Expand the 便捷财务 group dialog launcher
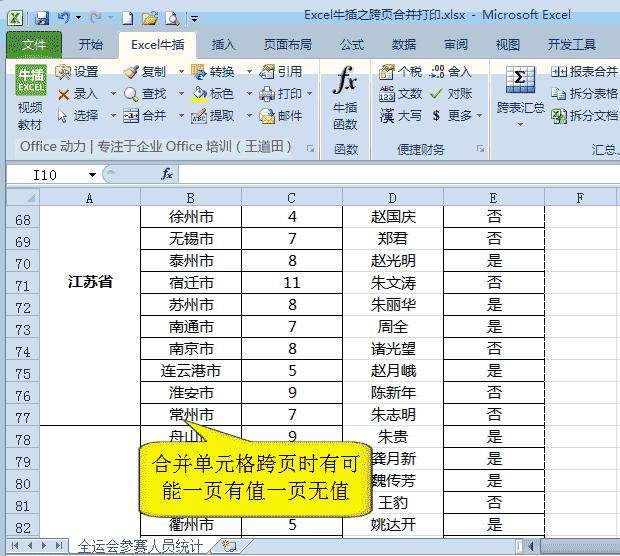Screen dimensions: 620x556 pos(480,149)
